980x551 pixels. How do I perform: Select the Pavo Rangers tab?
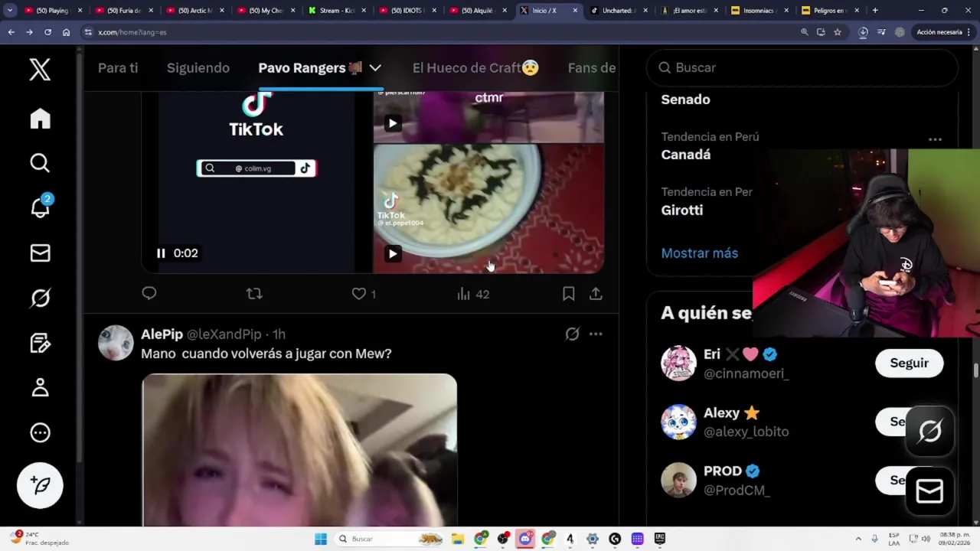(310, 67)
